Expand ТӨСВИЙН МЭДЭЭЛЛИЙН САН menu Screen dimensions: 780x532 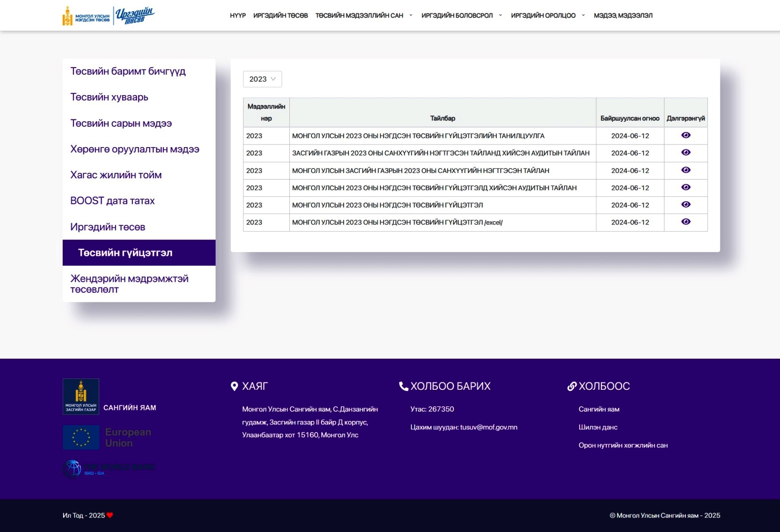point(364,16)
